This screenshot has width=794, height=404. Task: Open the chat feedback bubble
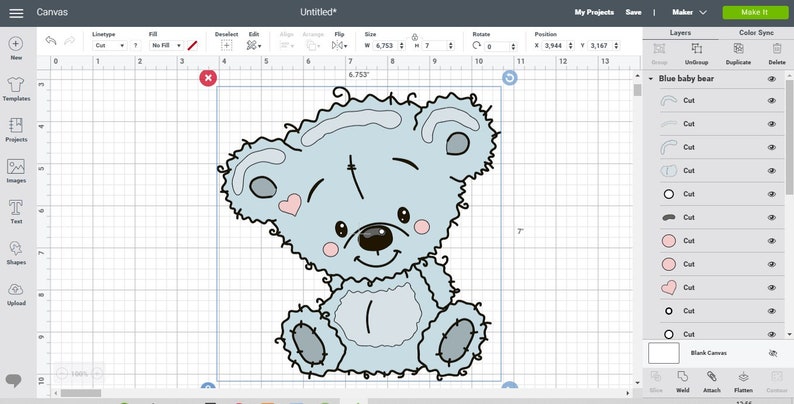(x=14, y=380)
